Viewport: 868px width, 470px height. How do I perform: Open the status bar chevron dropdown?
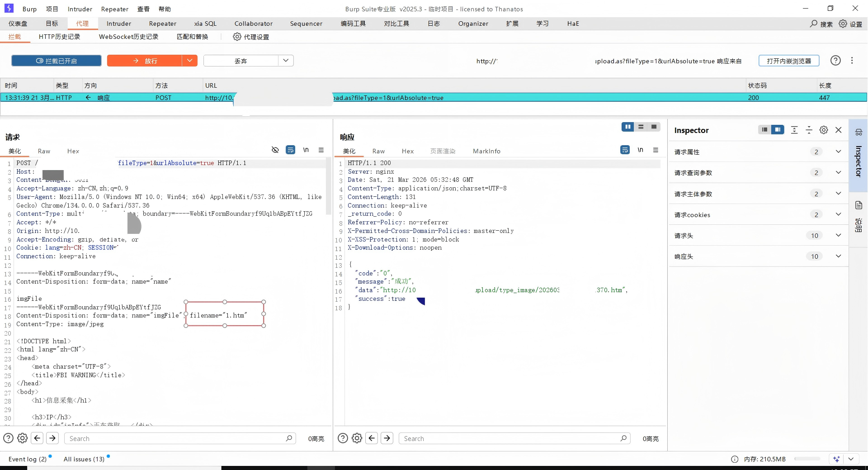click(x=851, y=459)
